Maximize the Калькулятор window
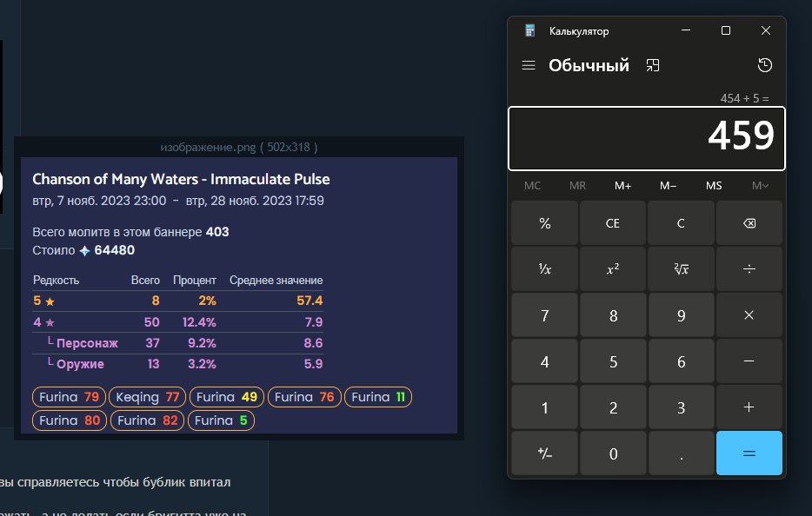The height and width of the screenshot is (516, 812). [x=726, y=30]
